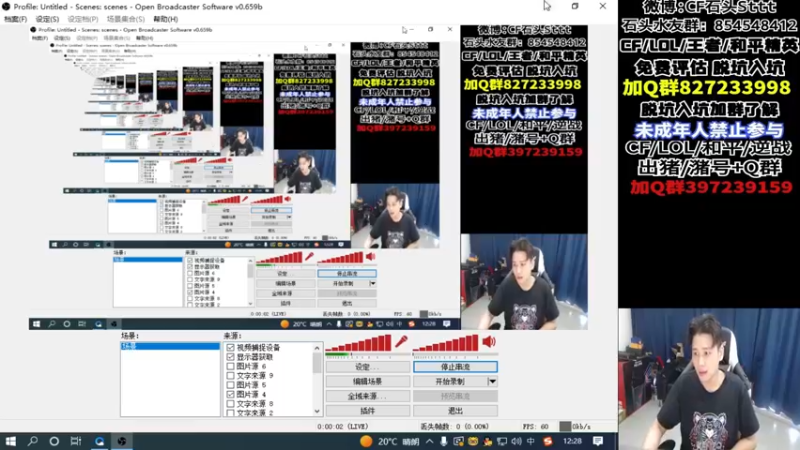The width and height of the screenshot is (800, 450).
Task: Click the 退出 exit button
Action: (455, 410)
